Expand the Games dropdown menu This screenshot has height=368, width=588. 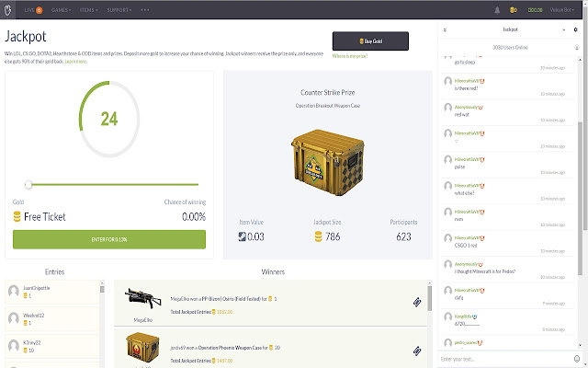[x=62, y=10]
